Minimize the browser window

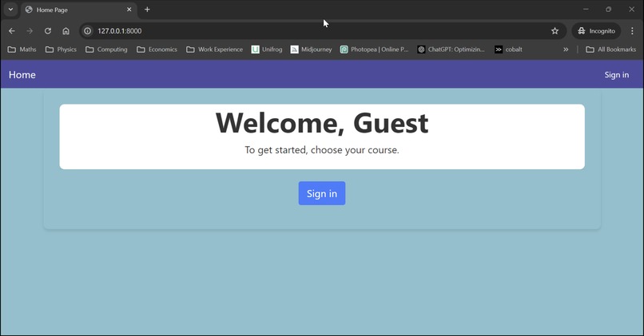[x=586, y=9]
